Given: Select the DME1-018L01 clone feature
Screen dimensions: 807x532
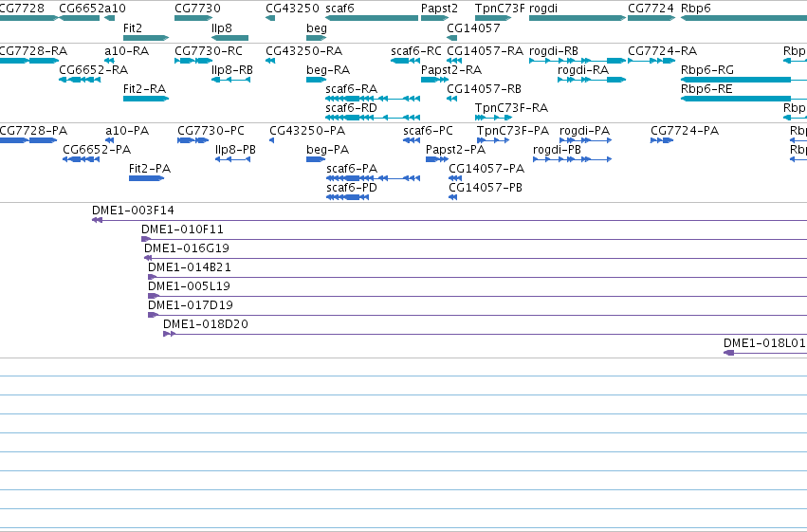Looking at the screenshot, I should (764, 353).
